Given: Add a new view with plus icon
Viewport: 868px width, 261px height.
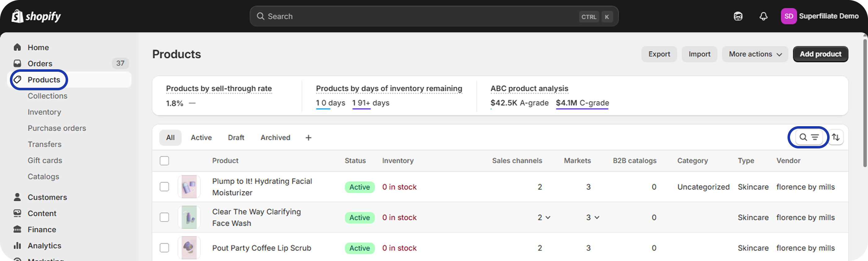Looking at the screenshot, I should point(308,137).
